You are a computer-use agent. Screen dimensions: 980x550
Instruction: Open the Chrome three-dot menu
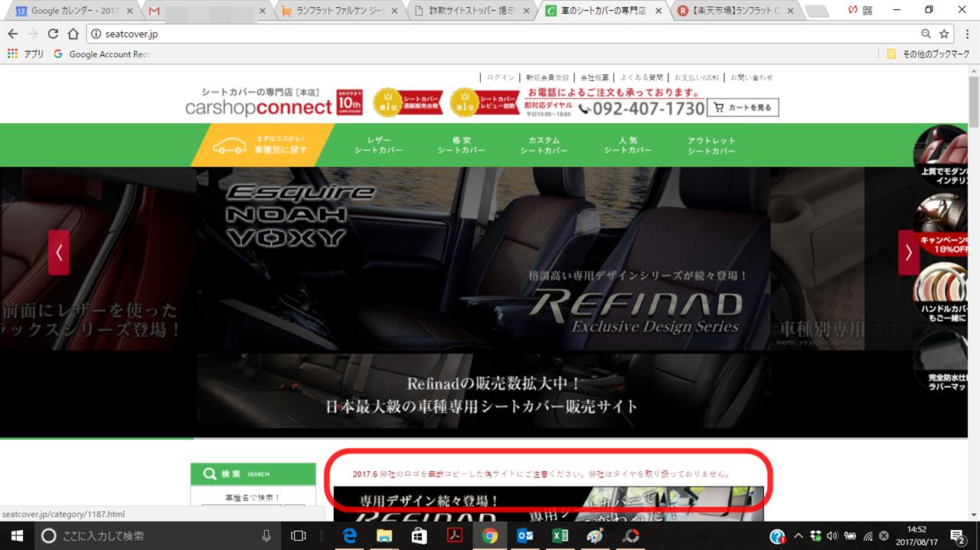966,34
